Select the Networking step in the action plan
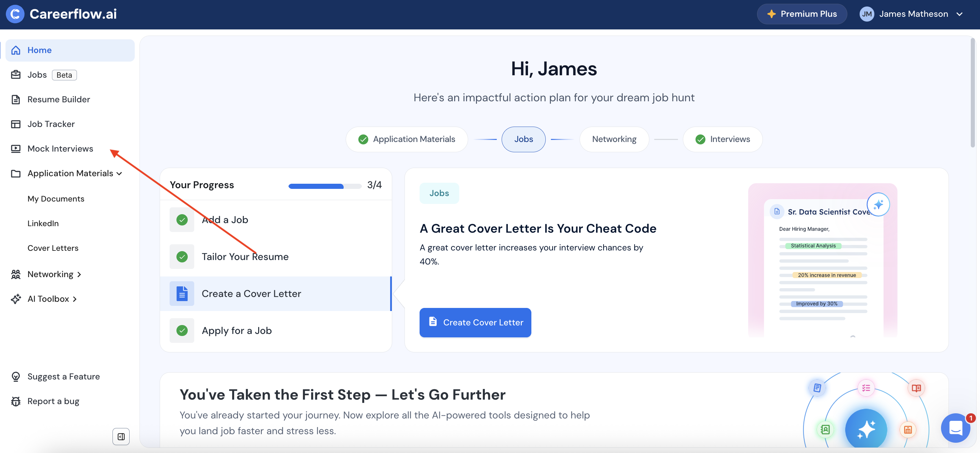The height and width of the screenshot is (453, 980). (x=614, y=139)
